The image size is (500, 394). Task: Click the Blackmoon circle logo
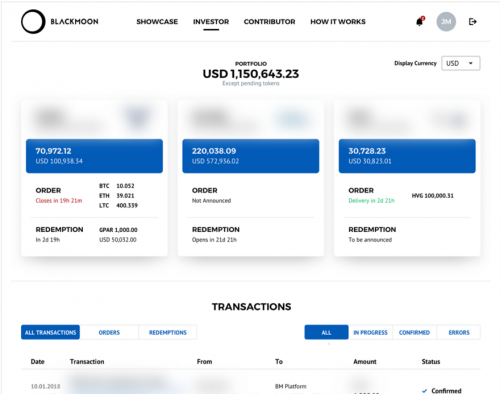(33, 22)
